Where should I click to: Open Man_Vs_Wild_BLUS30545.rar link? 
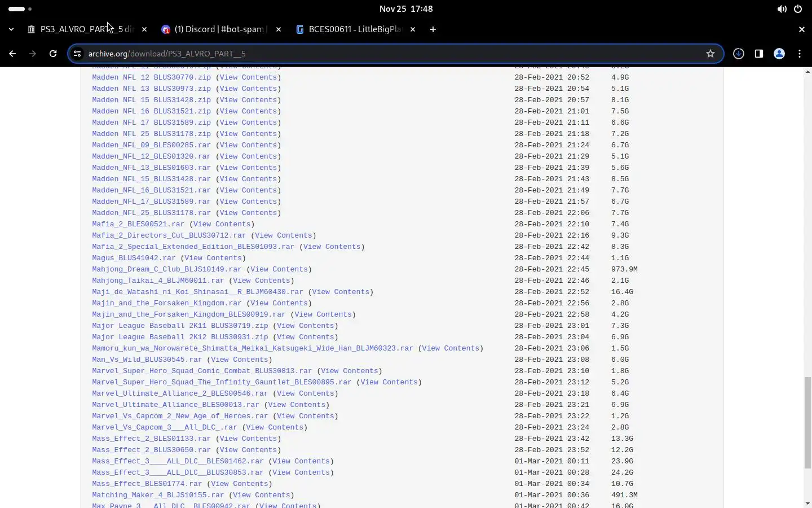147,360
